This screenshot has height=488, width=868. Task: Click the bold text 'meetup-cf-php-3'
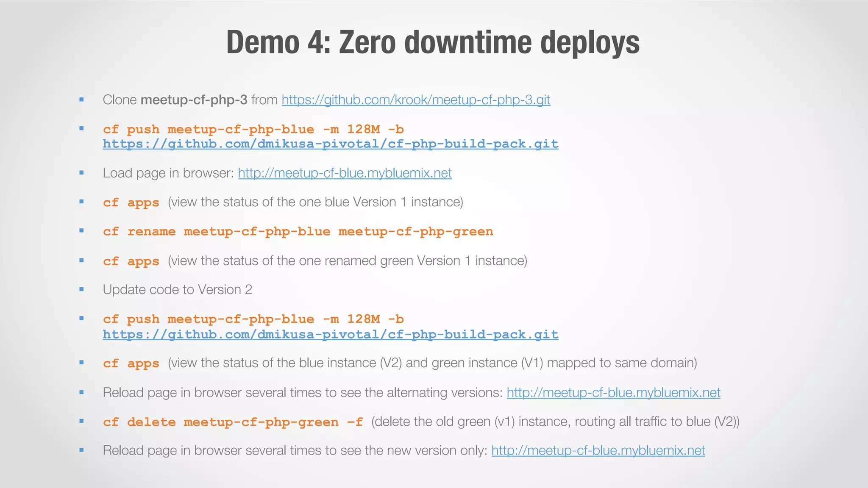(194, 100)
